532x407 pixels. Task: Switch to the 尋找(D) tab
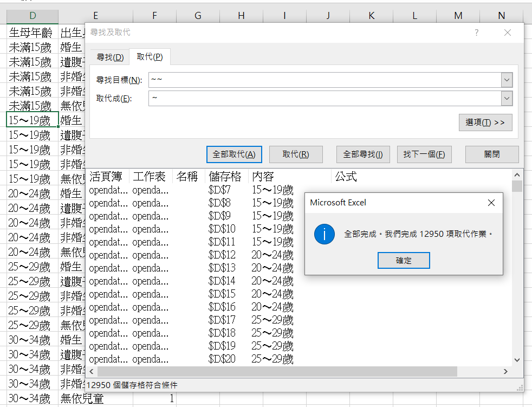coord(110,57)
